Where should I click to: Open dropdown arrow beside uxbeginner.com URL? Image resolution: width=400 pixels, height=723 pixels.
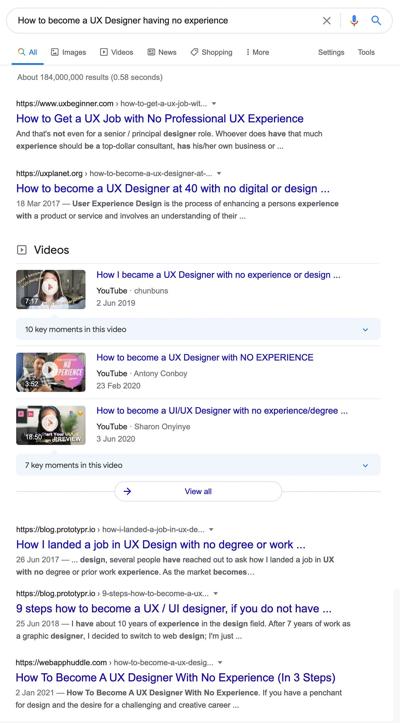click(x=214, y=103)
